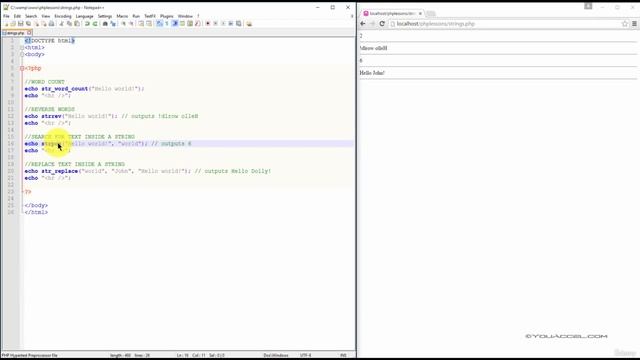Collapse the <?php fold marker on line 5
This screenshot has height=360, width=640.
22,68
